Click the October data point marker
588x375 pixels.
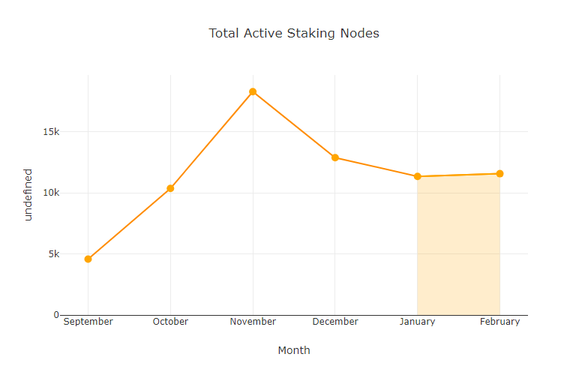(x=170, y=188)
